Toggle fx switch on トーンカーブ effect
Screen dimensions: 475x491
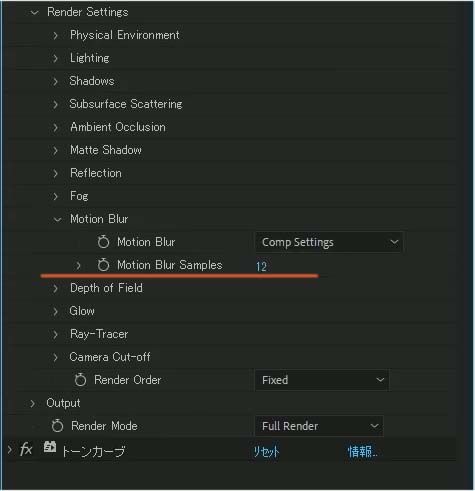(x=26, y=450)
